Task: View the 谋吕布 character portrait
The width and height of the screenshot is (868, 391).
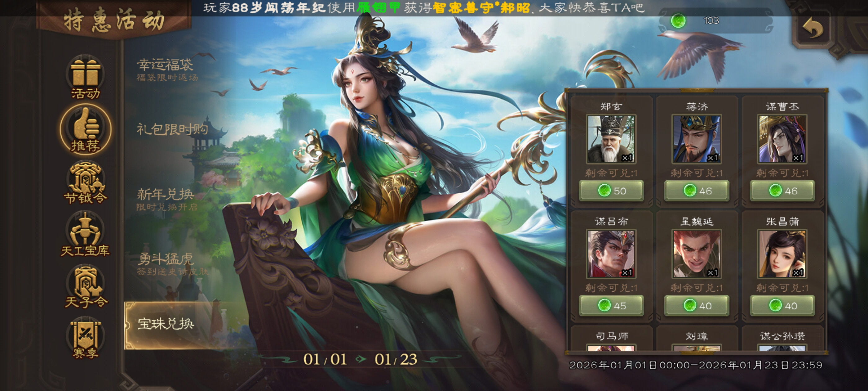Action: (x=611, y=254)
